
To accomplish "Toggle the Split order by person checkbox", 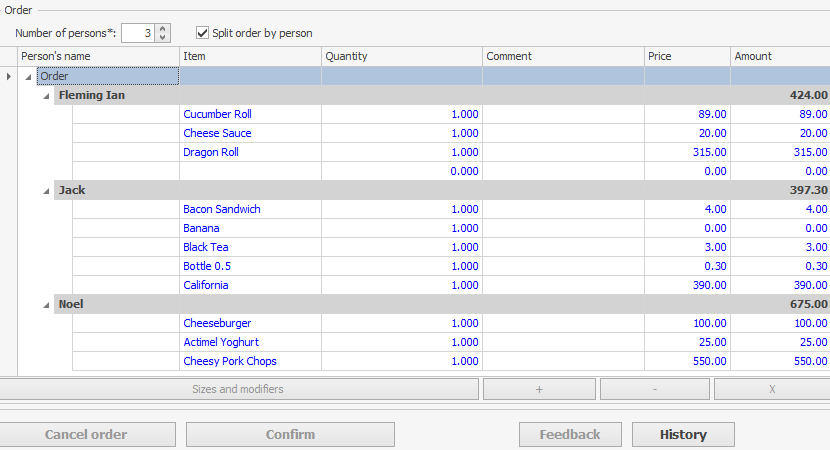I will point(203,33).
